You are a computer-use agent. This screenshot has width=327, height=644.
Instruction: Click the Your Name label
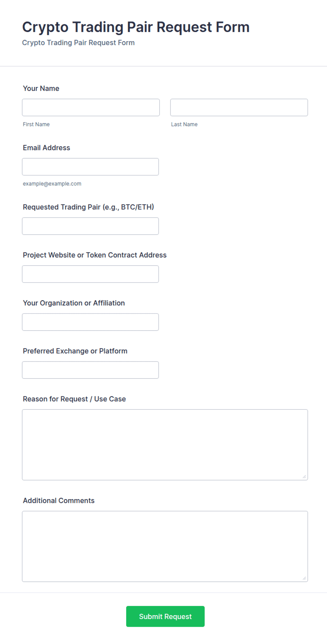tap(41, 89)
